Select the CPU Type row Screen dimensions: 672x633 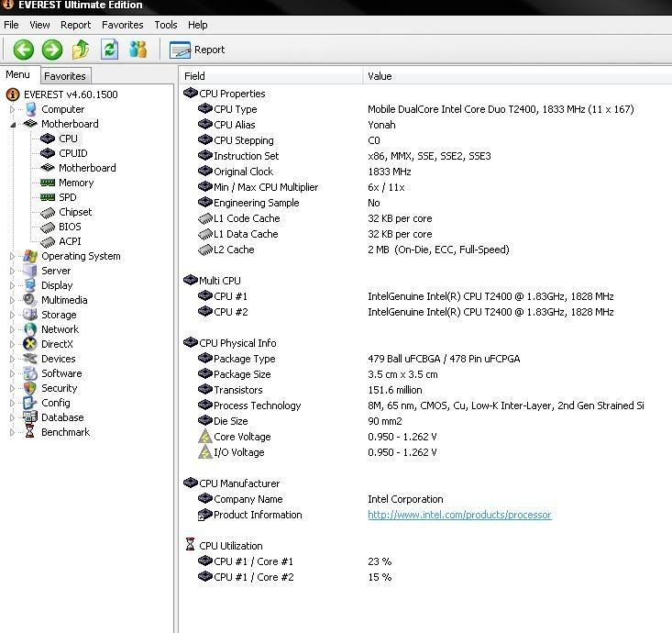point(425,109)
